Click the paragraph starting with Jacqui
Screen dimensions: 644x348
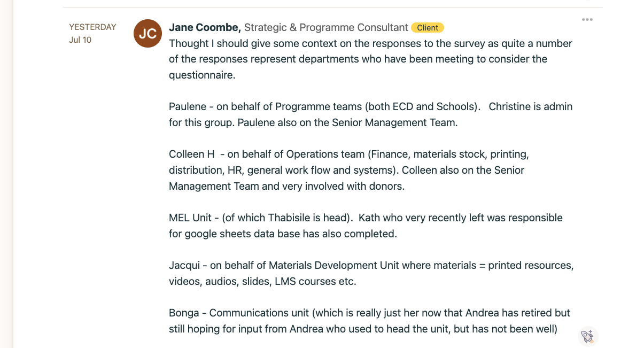tap(371, 273)
